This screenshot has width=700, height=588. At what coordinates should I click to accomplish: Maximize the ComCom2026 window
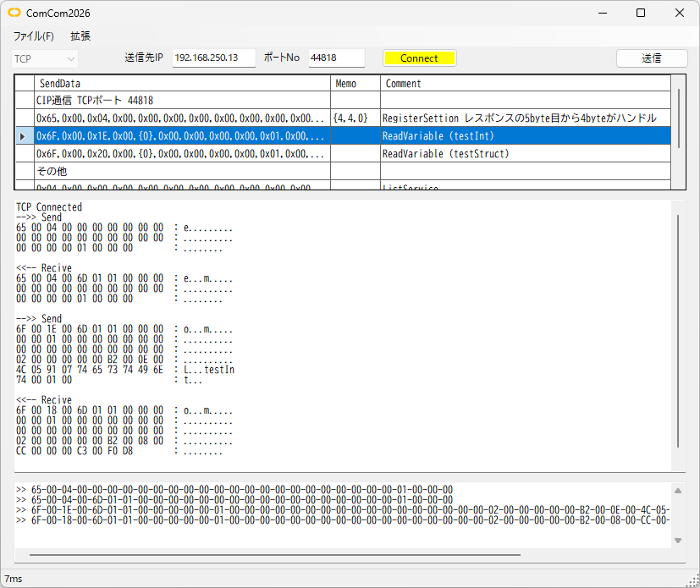[641, 13]
